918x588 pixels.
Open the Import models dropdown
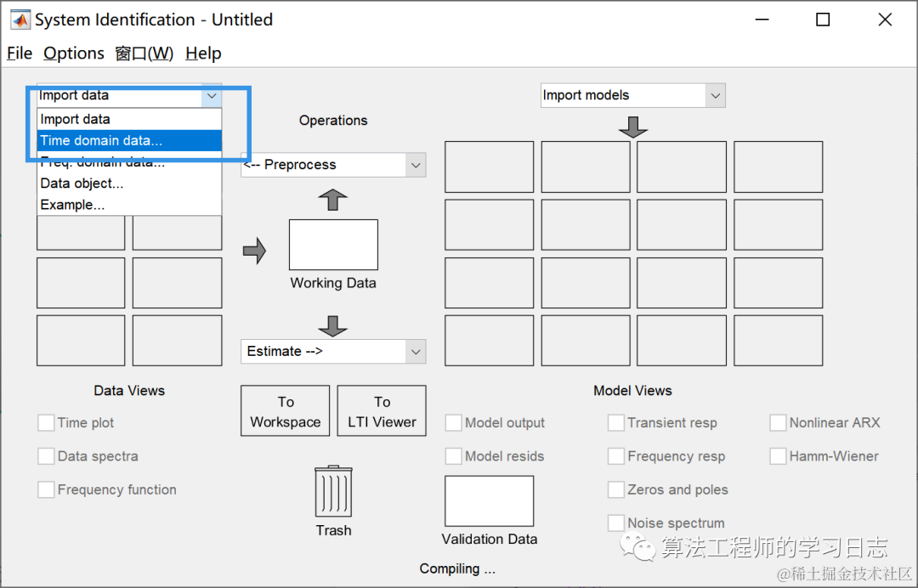[x=633, y=95]
